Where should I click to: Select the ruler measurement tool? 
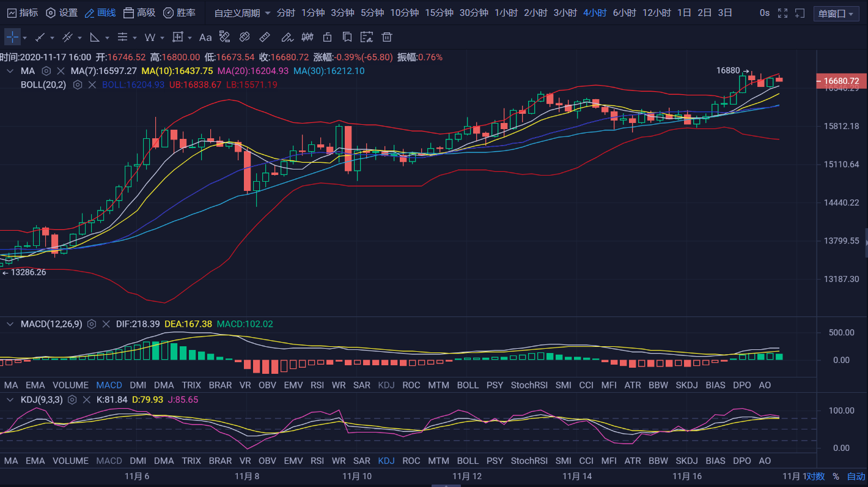click(x=264, y=37)
